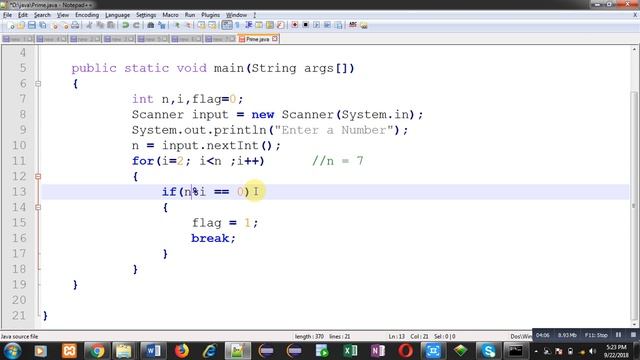Open the Encoding menu
The width and height of the screenshot is (640, 360).
87,15
